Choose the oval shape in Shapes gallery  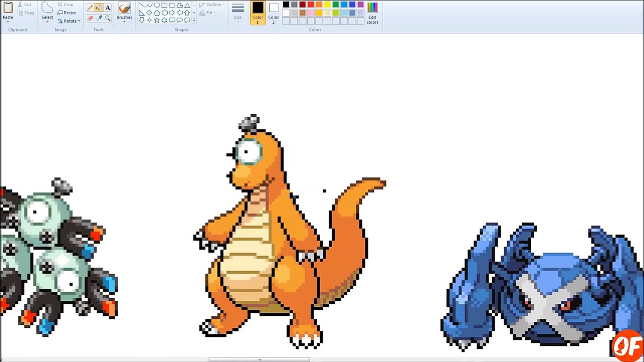[157, 5]
